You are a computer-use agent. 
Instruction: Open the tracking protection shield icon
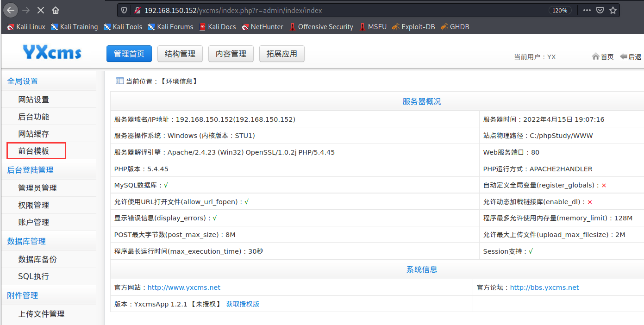coord(124,10)
